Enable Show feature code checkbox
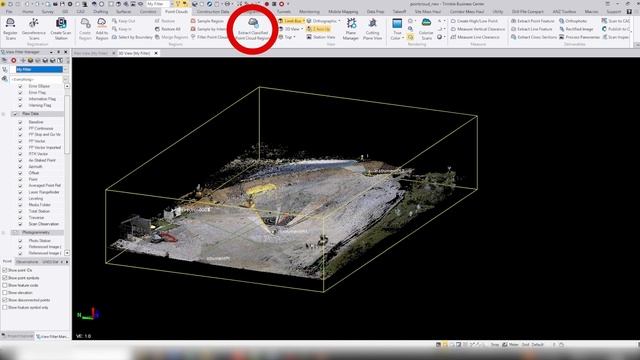640x360 pixels. (5, 285)
